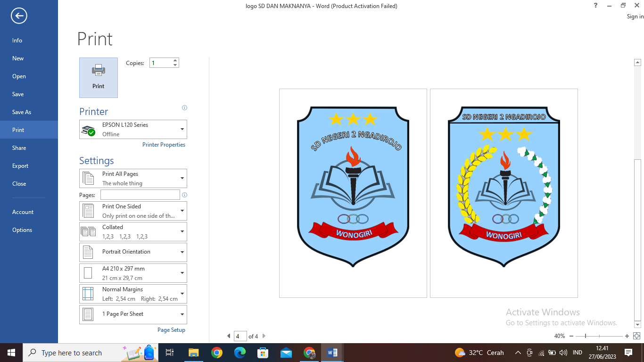Screen dimensions: 644x362
Task: Click the printer info icon beside Printer heading
Action: pos(184,108)
